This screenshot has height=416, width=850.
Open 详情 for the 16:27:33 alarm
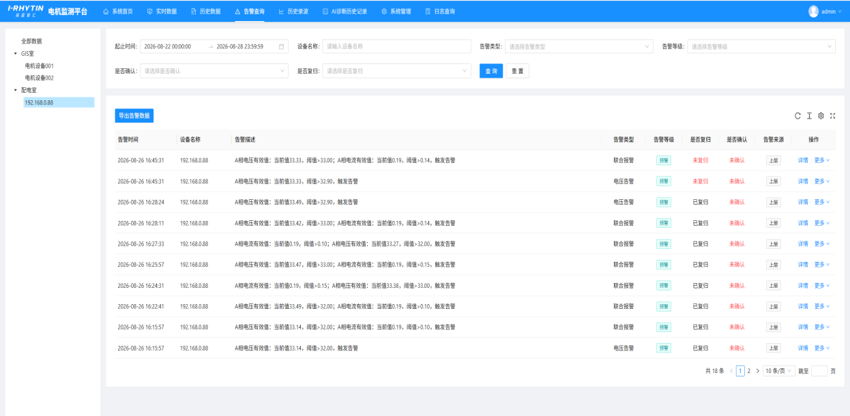point(803,244)
